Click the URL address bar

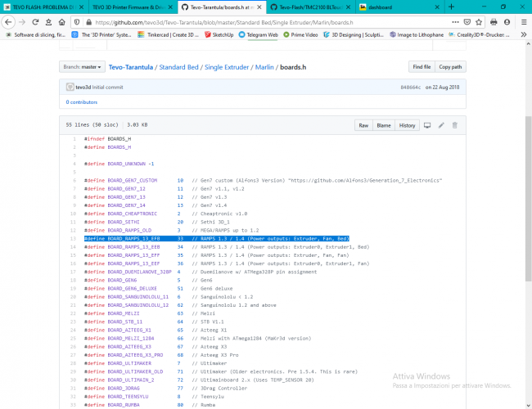(246, 23)
